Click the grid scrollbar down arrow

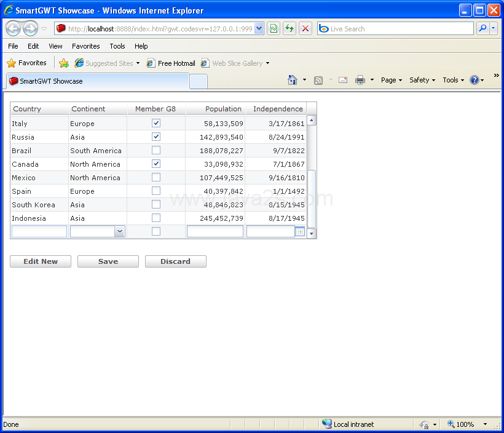(x=312, y=233)
